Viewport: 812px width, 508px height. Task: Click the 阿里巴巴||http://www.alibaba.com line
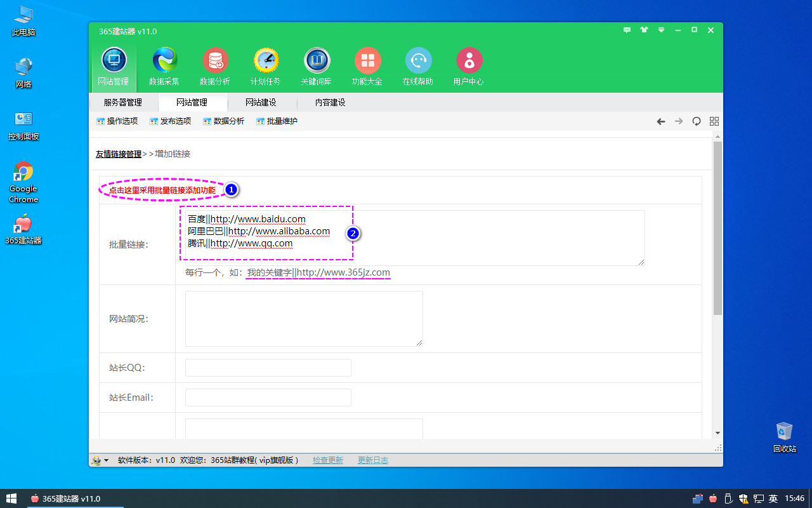click(x=259, y=231)
